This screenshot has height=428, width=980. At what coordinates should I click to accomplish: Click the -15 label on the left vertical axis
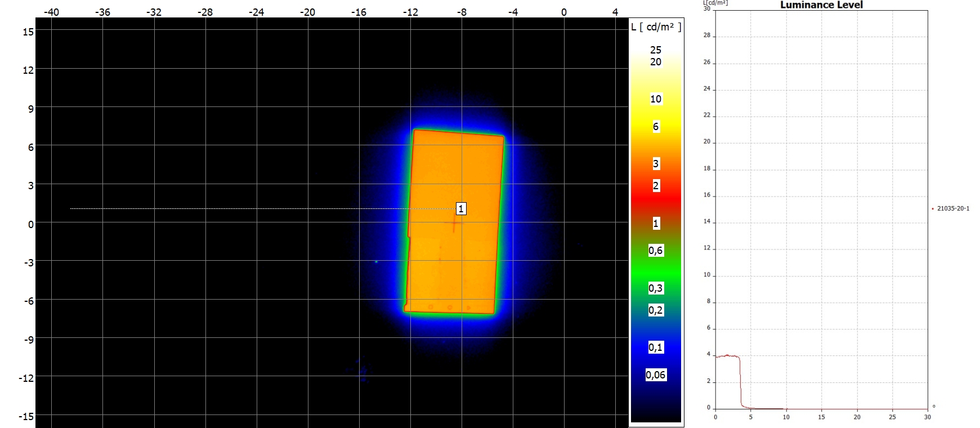pos(26,417)
